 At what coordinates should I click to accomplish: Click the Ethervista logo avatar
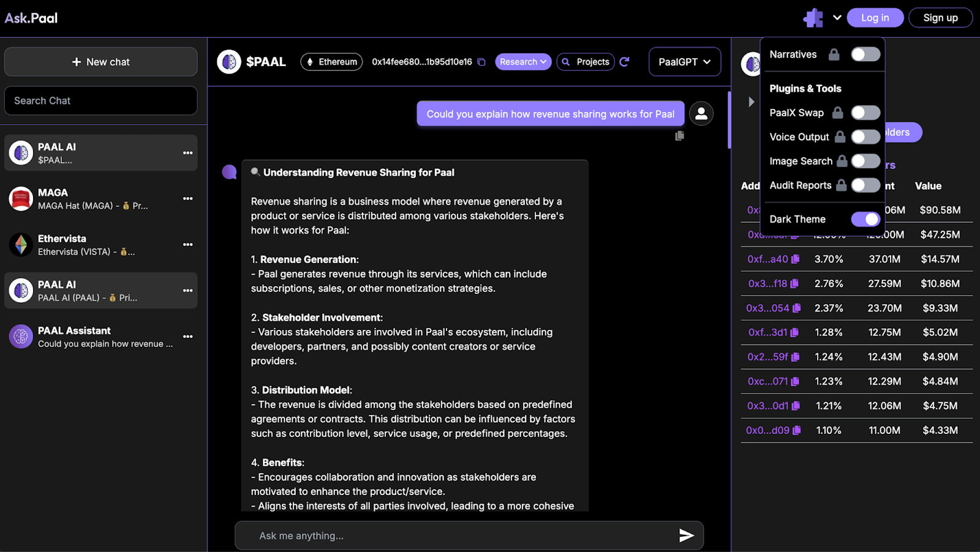21,245
